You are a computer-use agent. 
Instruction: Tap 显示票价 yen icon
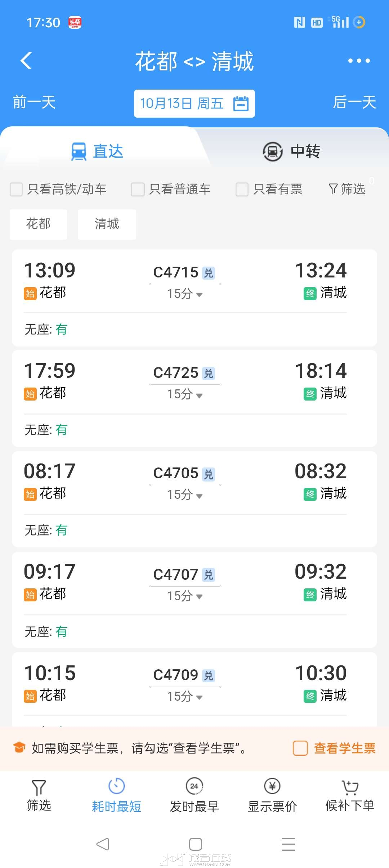pos(272,786)
